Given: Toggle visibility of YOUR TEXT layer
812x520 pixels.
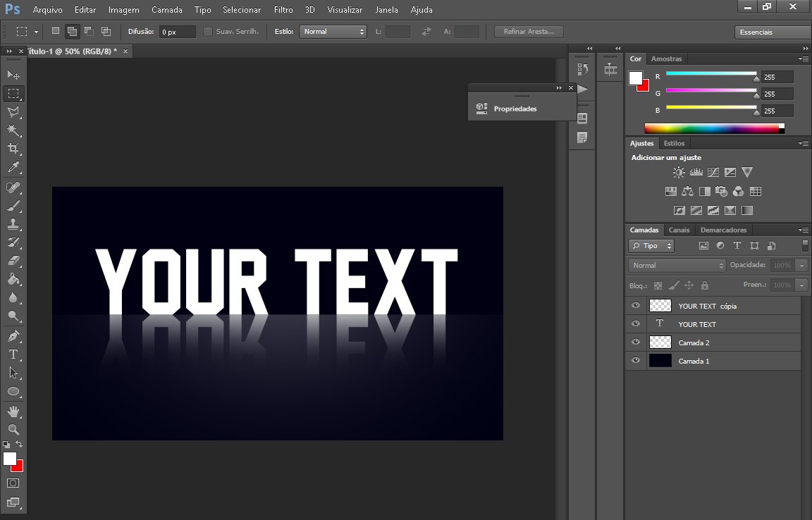Looking at the screenshot, I should (635, 323).
